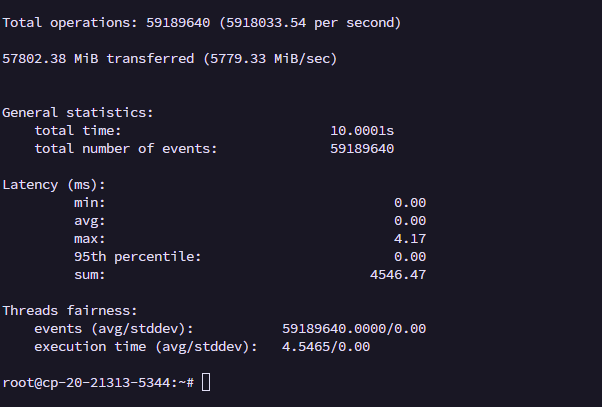Click the root@cp-20-21313-5344 shell prompt
Image resolution: width=602 pixels, height=407 pixels.
tap(98, 382)
